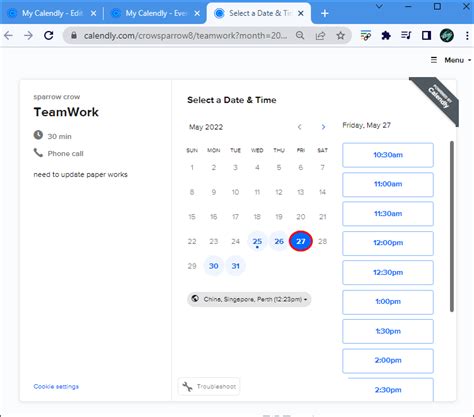Toggle the browser side panel icon
This screenshot has height=417, width=474.
click(426, 35)
